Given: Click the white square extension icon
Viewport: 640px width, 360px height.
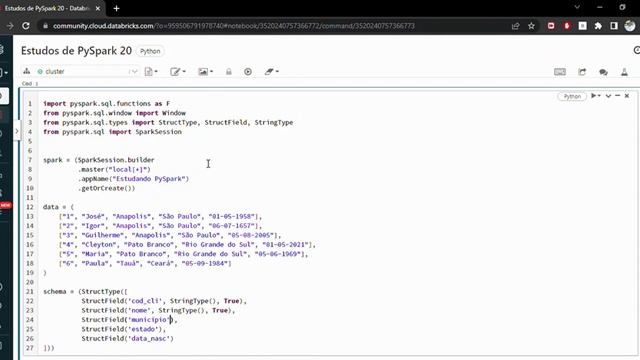Looking at the screenshot, I should point(582,26).
